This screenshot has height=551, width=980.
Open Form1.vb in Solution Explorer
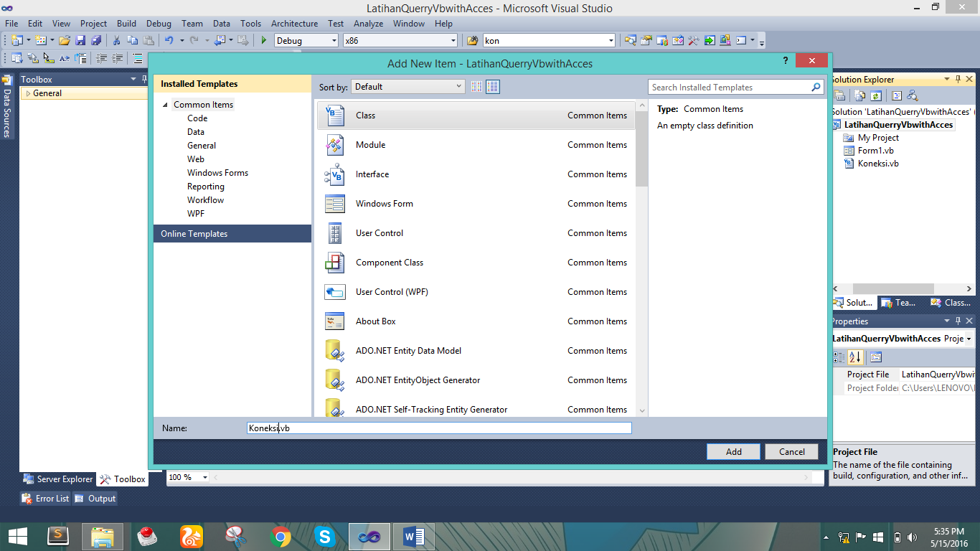coord(875,151)
